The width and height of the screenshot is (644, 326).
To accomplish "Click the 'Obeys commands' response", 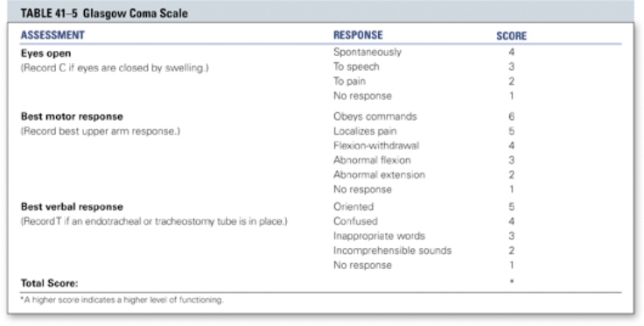I will coord(375,117).
